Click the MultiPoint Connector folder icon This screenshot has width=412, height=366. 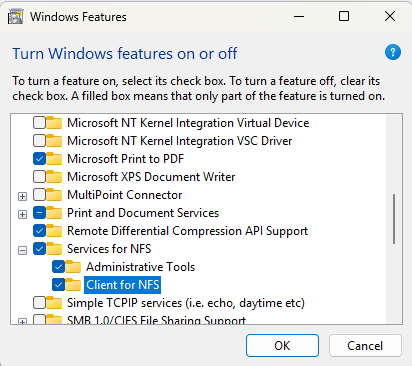point(54,195)
